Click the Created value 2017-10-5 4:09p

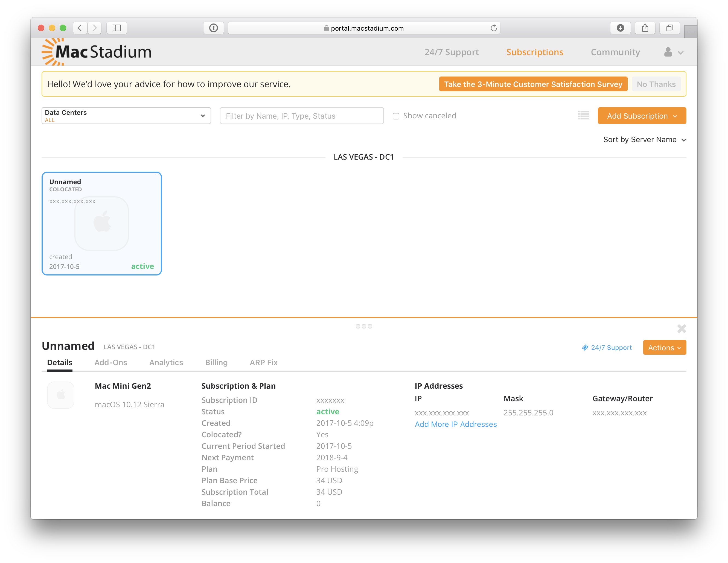point(345,423)
